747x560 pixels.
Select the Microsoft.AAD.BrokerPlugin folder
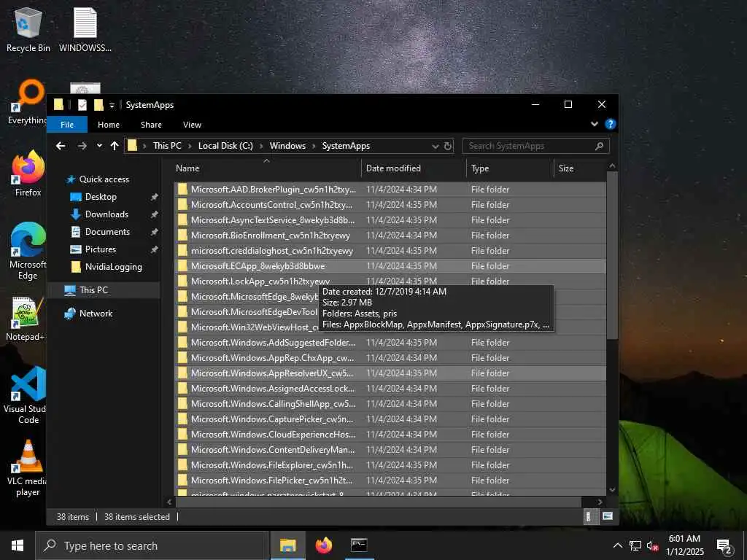[390, 190]
